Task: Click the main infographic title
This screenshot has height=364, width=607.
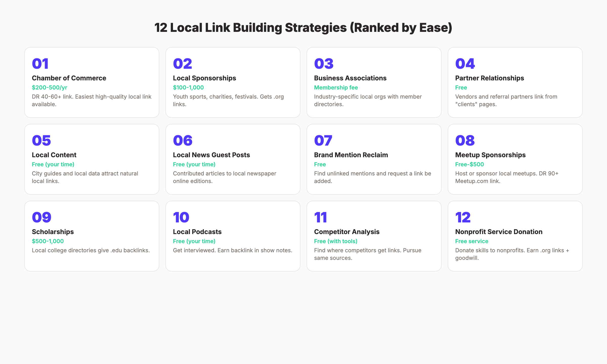Action: [303, 27]
